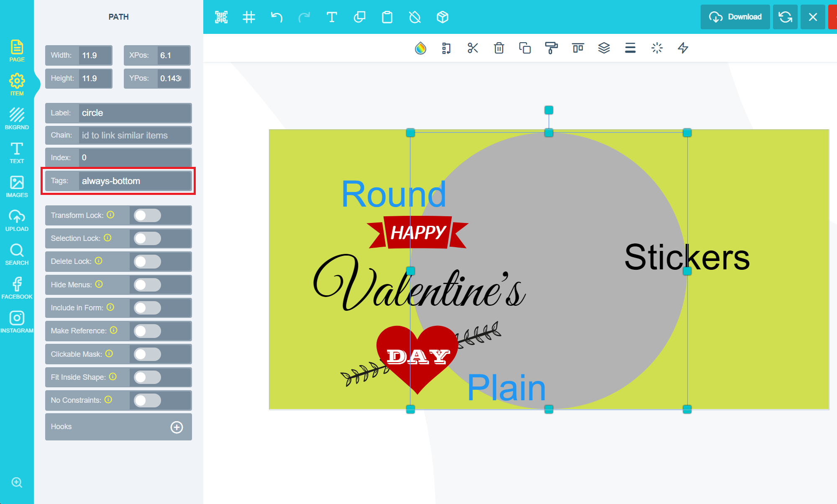Click the Chain id input field

[135, 136]
